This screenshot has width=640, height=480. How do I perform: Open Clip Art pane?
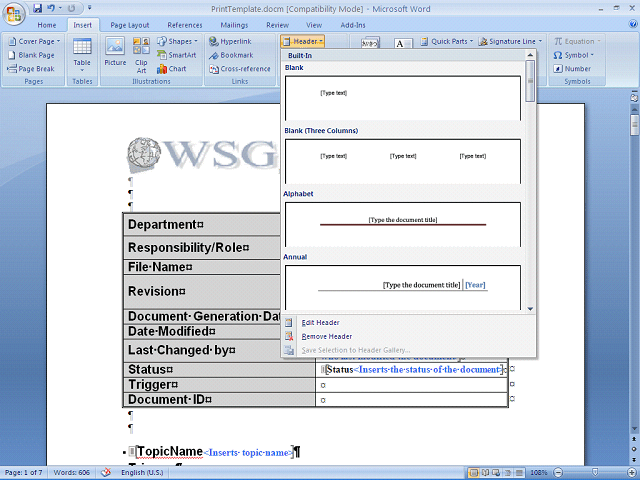(141, 55)
